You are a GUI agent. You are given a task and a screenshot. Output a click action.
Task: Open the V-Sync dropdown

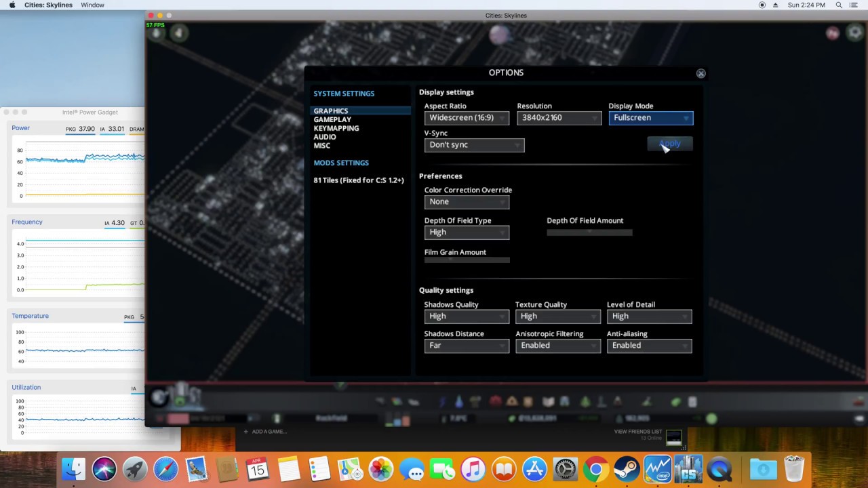coord(474,145)
